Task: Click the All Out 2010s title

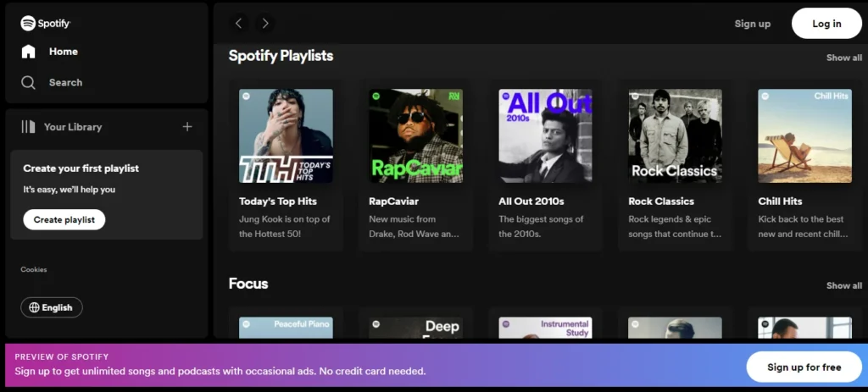Action: 531,202
